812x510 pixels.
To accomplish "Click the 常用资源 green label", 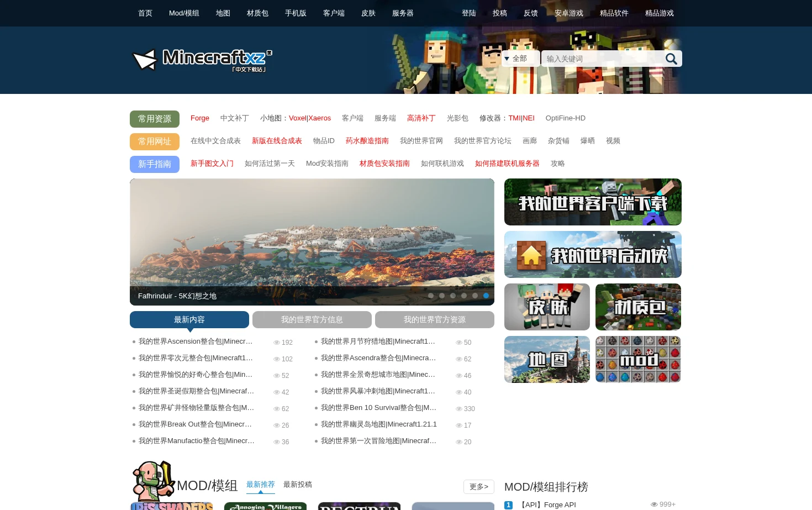I will pos(155,119).
